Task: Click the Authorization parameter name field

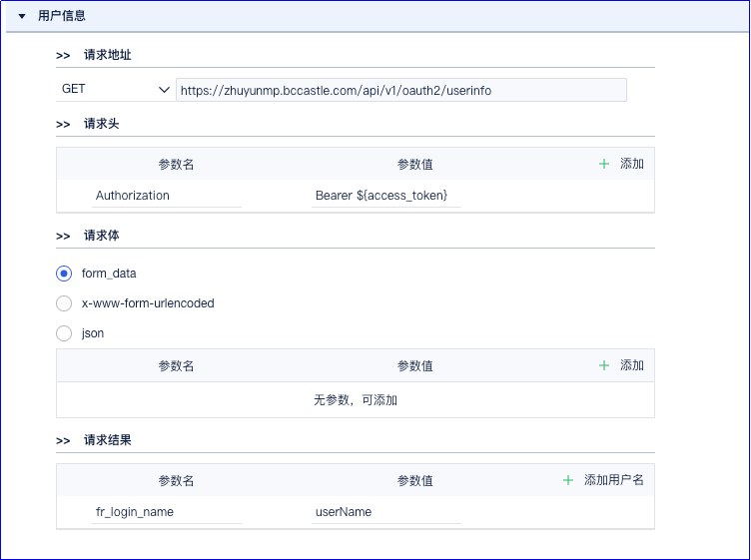Action: point(167,196)
